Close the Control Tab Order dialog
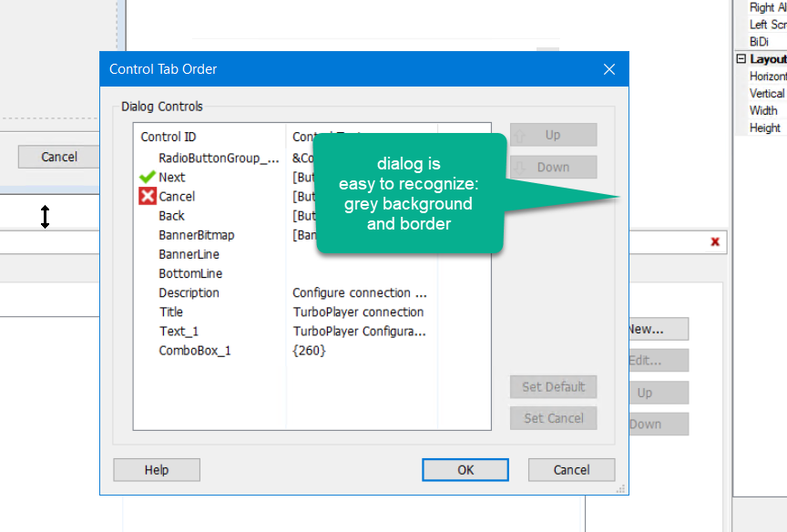 click(609, 69)
